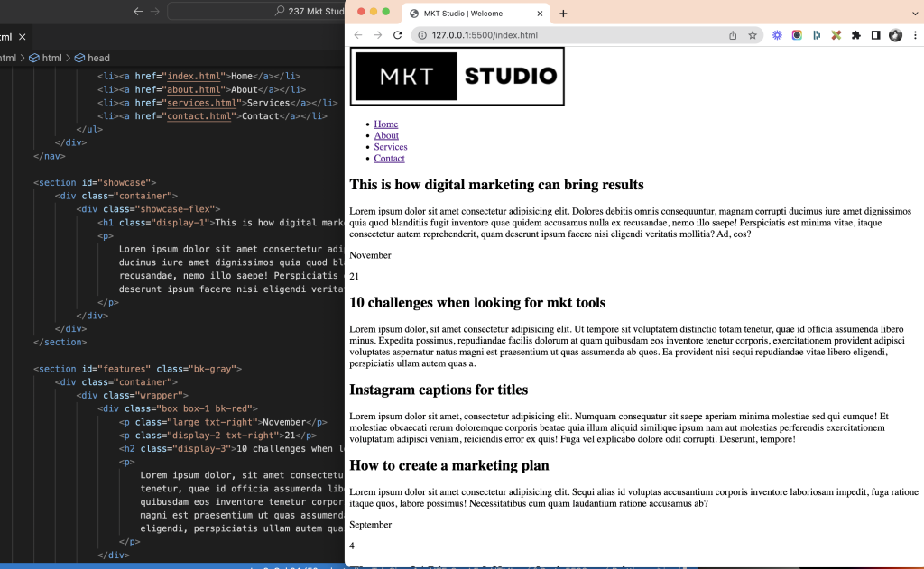Image resolution: width=924 pixels, height=569 pixels.
Task: Click the 'November' text on the webpage
Action: click(x=370, y=255)
